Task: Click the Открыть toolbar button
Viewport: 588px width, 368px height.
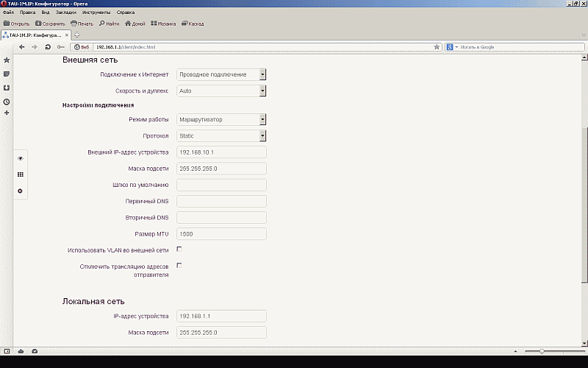Action: 16,24
